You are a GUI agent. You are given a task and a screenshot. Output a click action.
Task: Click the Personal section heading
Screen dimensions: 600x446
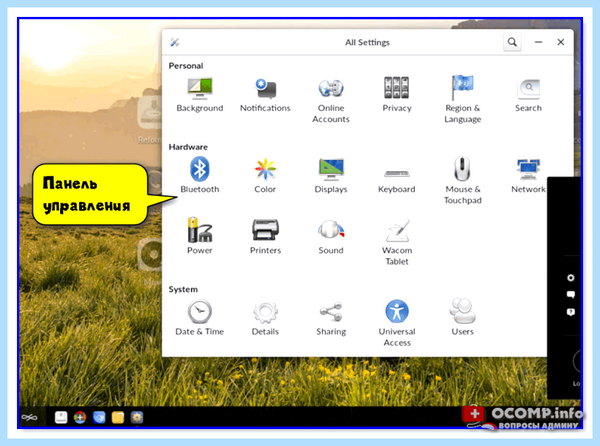186,66
